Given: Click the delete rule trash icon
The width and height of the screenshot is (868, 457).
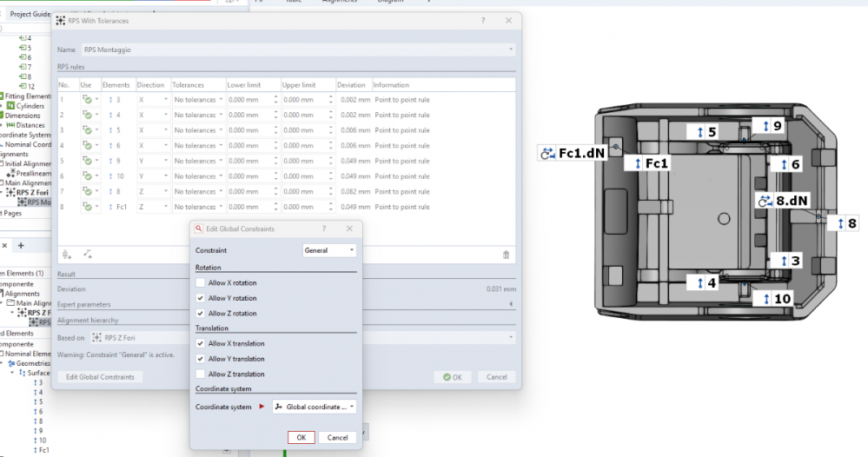Looking at the screenshot, I should pyautogui.click(x=507, y=255).
